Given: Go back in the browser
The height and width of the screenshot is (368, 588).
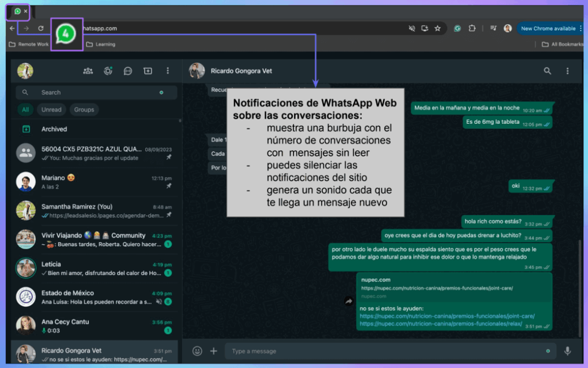Looking at the screenshot, I should (12, 29).
